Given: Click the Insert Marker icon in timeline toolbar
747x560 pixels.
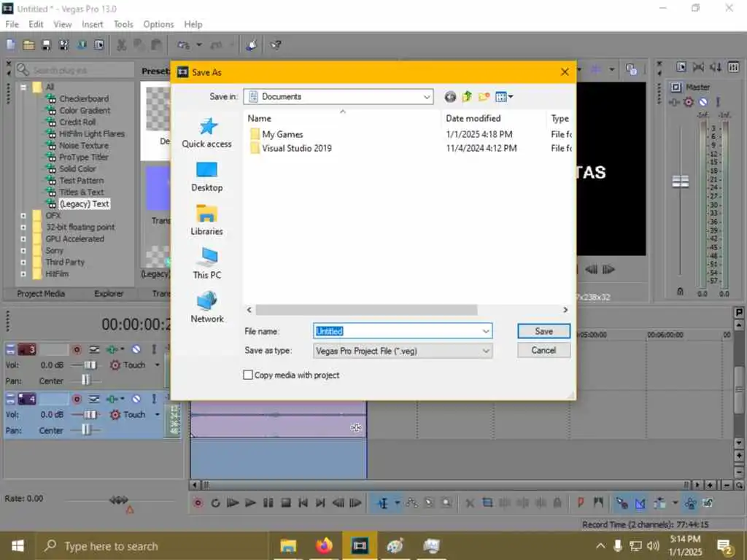Looking at the screenshot, I should [x=581, y=503].
